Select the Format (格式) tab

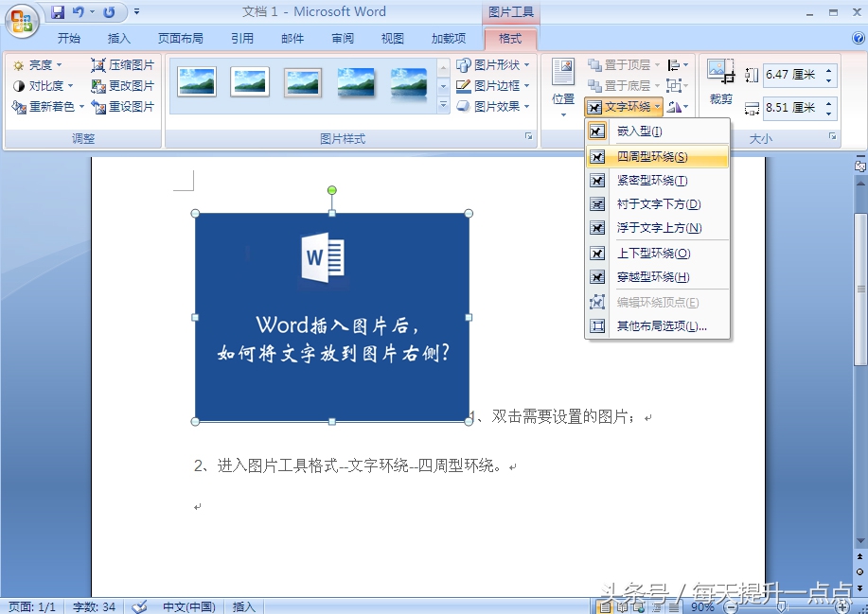[x=510, y=38]
